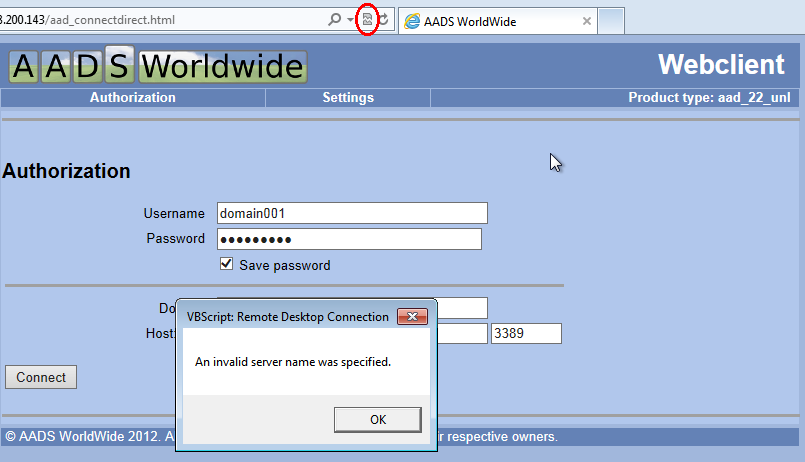Screen dimensions: 805x462
Task: Close the AADS WorldWide browser tab
Action: point(586,21)
